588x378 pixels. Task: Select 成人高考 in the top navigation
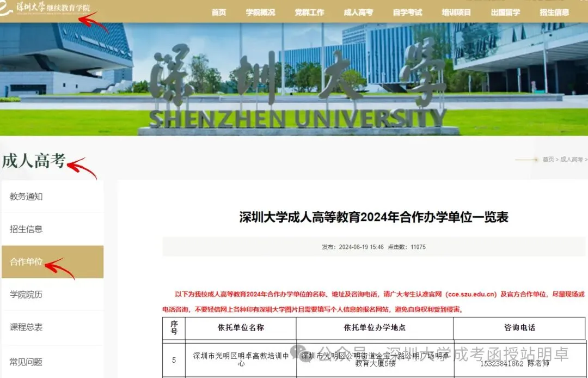pos(358,13)
